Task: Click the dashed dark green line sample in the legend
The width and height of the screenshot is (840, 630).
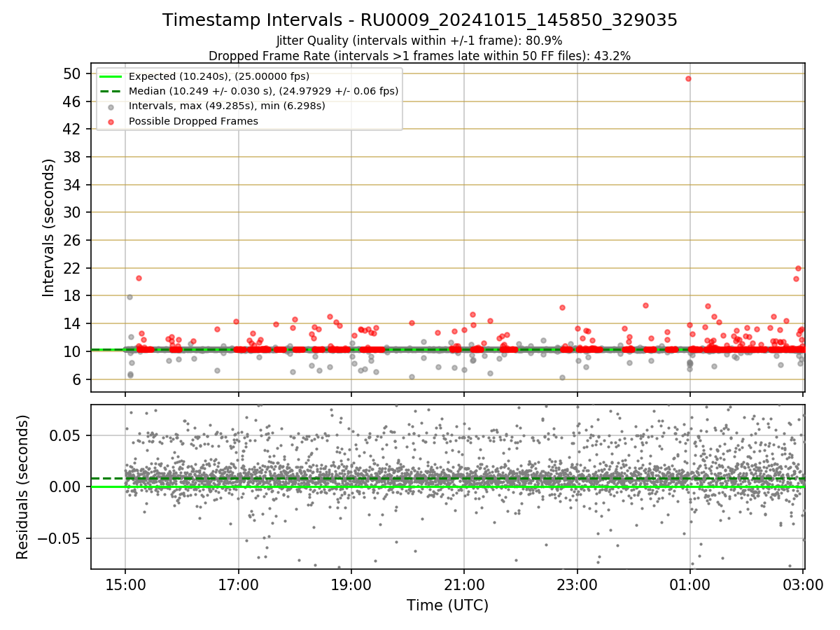Action: tap(111, 91)
